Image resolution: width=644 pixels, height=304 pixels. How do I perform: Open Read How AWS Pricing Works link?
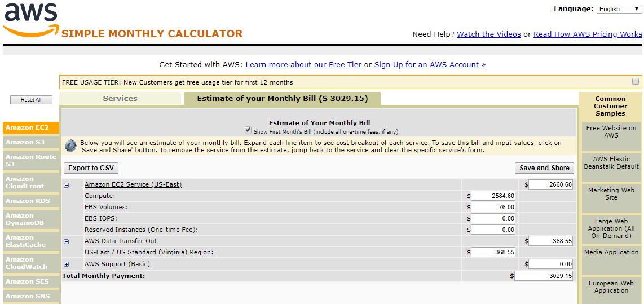pos(588,34)
